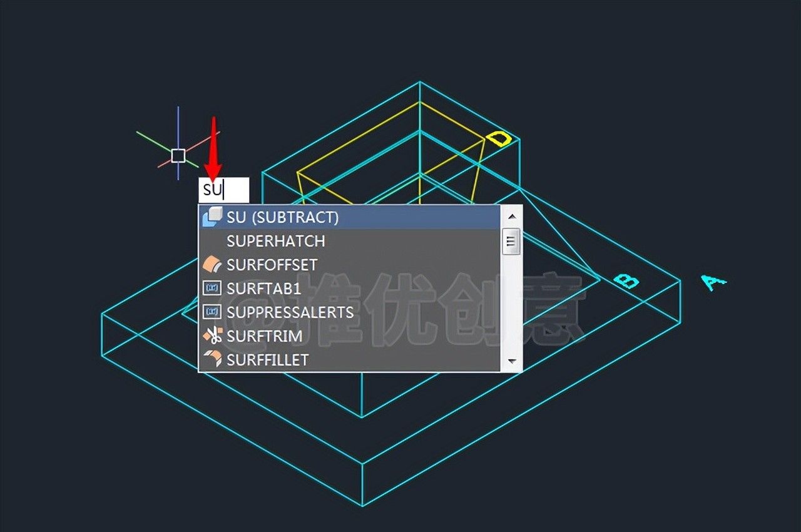Select the SU (SUBTRACT) command icon
The height and width of the screenshot is (532, 801).
click(212, 217)
